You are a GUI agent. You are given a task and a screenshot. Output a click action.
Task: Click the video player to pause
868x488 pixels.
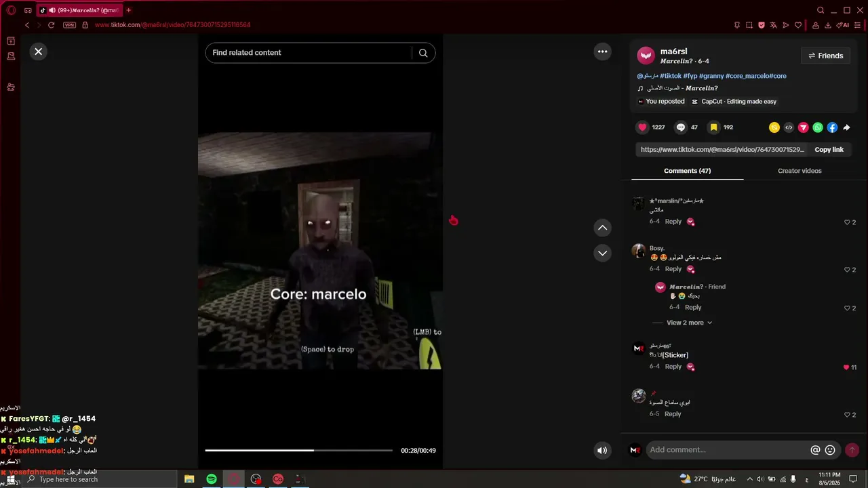pos(320,251)
